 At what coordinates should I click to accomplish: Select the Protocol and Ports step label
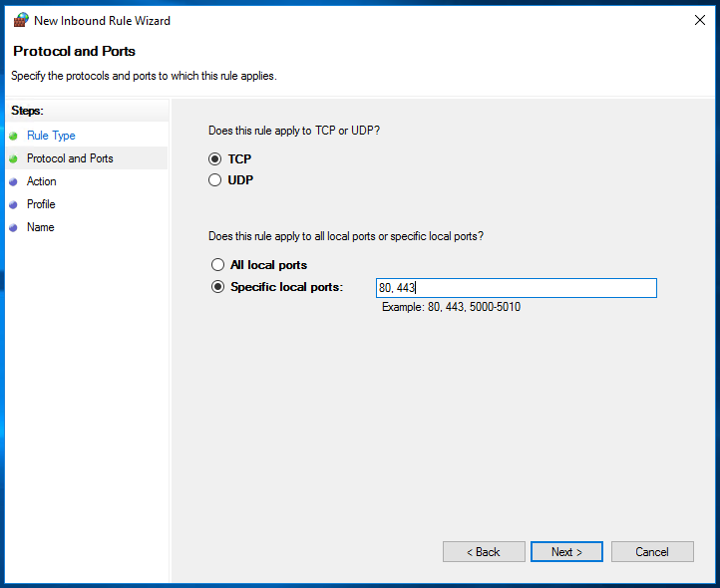[70, 158]
